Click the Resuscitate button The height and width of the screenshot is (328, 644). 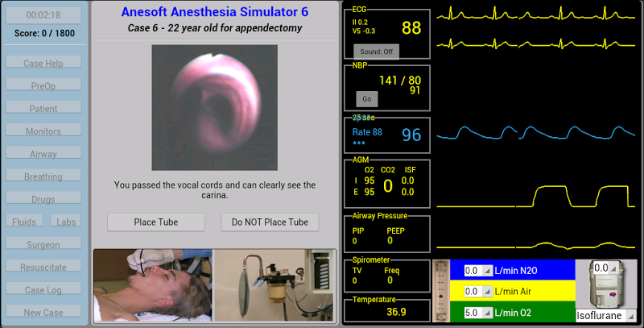click(x=43, y=268)
